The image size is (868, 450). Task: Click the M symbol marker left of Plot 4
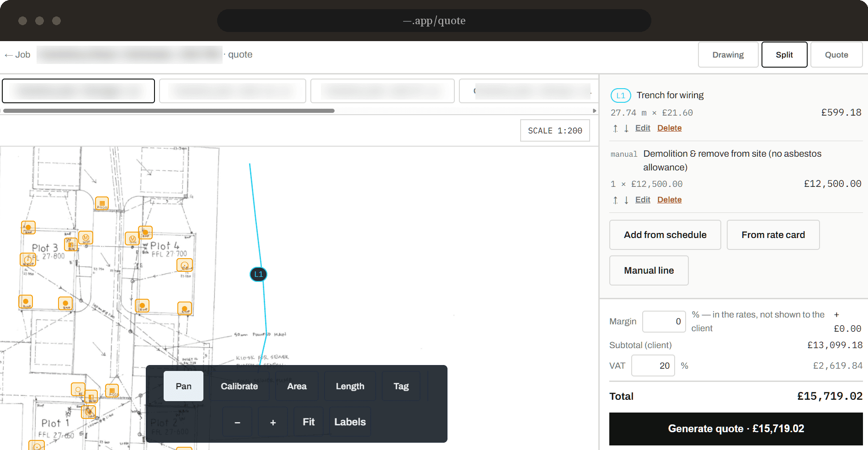pos(132,238)
